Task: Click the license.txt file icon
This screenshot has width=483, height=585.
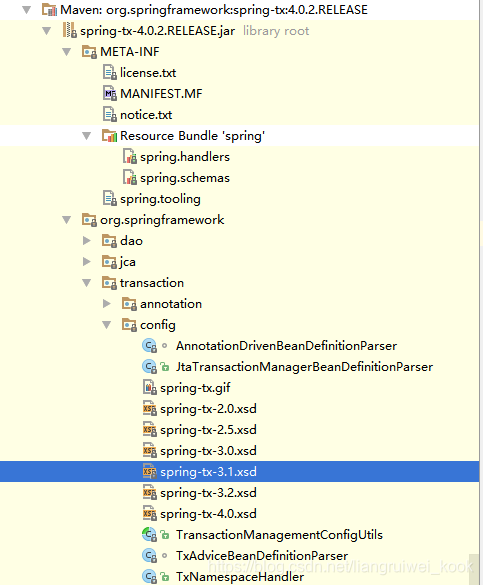Action: 110,73
